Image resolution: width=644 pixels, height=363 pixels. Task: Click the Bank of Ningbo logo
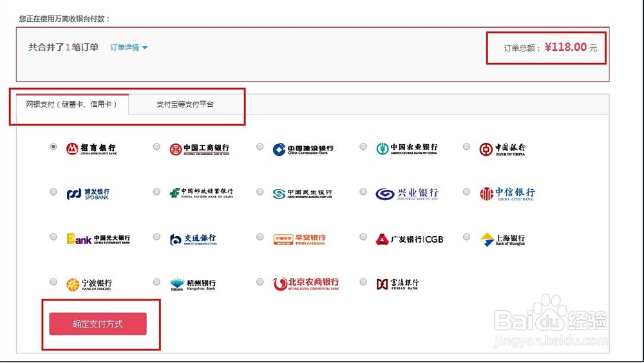pyautogui.click(x=89, y=284)
